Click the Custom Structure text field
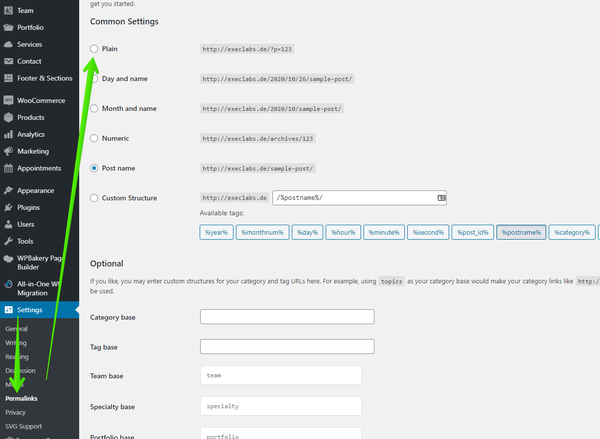Screen dimensions: 600x439 pyautogui.click(x=359, y=198)
